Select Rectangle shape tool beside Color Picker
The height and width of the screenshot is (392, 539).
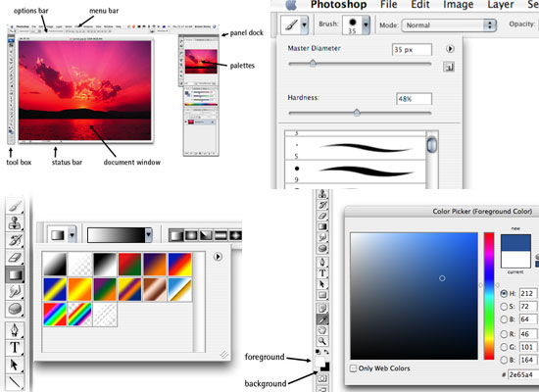coord(322,295)
